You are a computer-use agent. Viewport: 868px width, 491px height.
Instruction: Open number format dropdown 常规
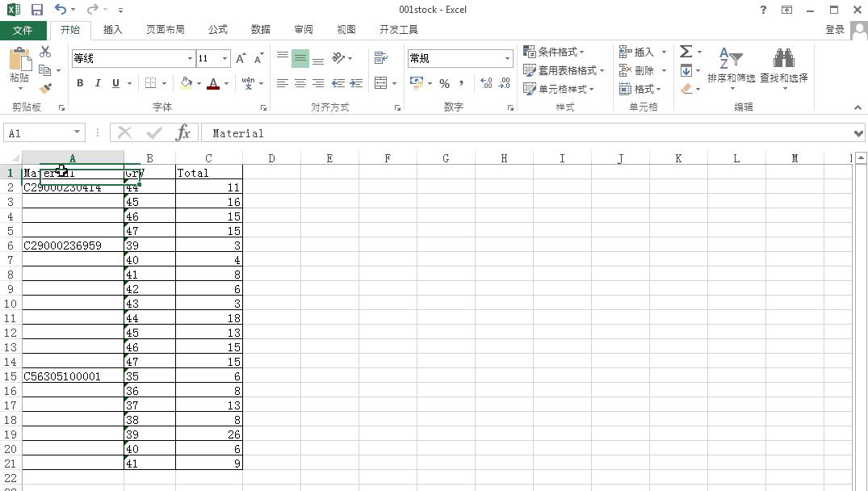click(x=507, y=58)
